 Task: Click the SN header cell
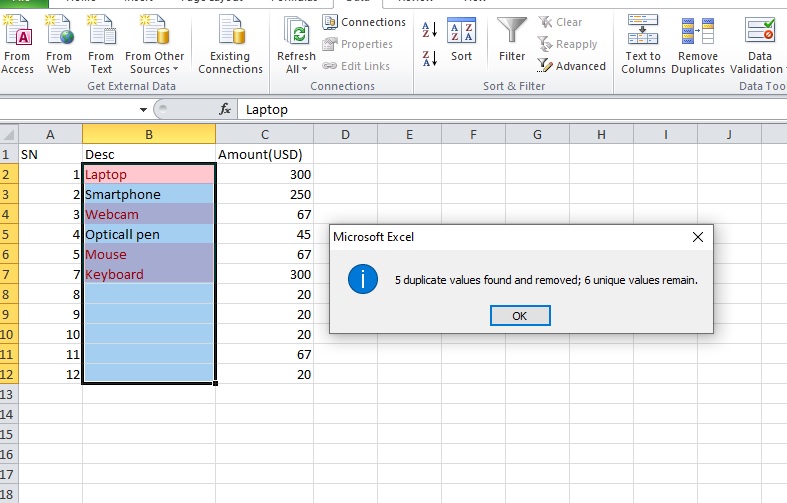50,154
